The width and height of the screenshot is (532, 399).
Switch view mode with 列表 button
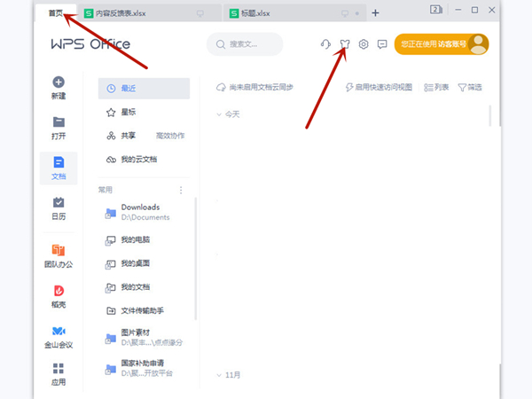tap(436, 87)
